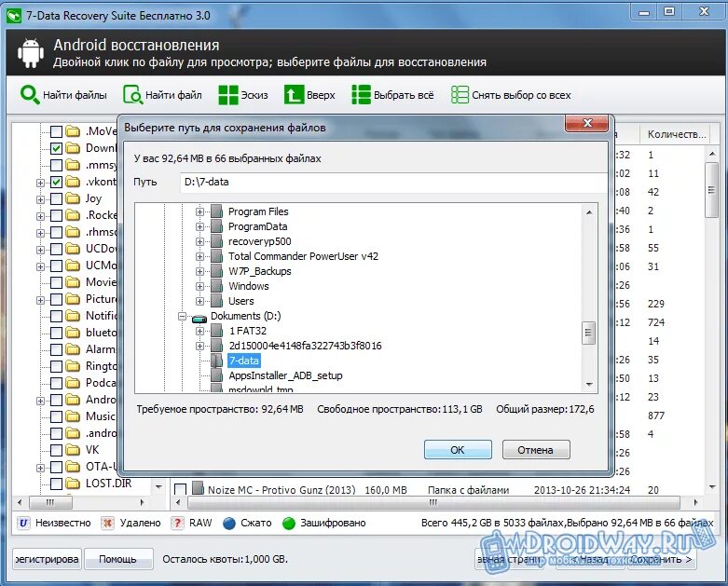Click the Dokuments (D:) drive icon

pos(199,318)
